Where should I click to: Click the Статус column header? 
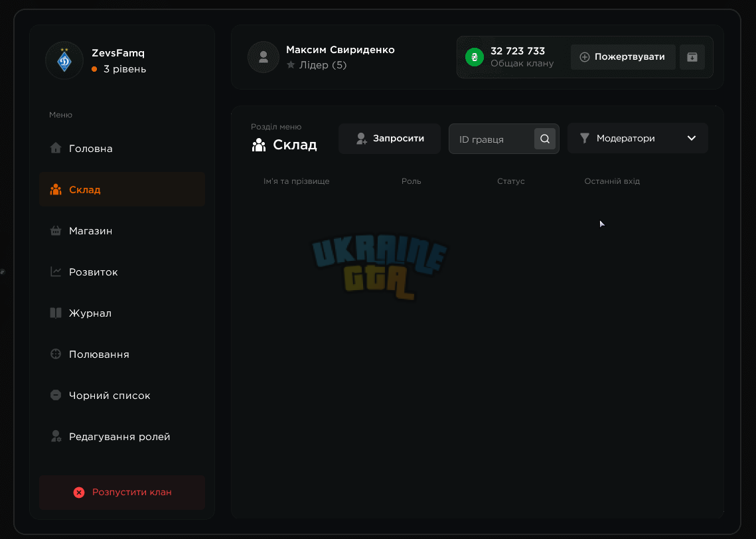(510, 181)
